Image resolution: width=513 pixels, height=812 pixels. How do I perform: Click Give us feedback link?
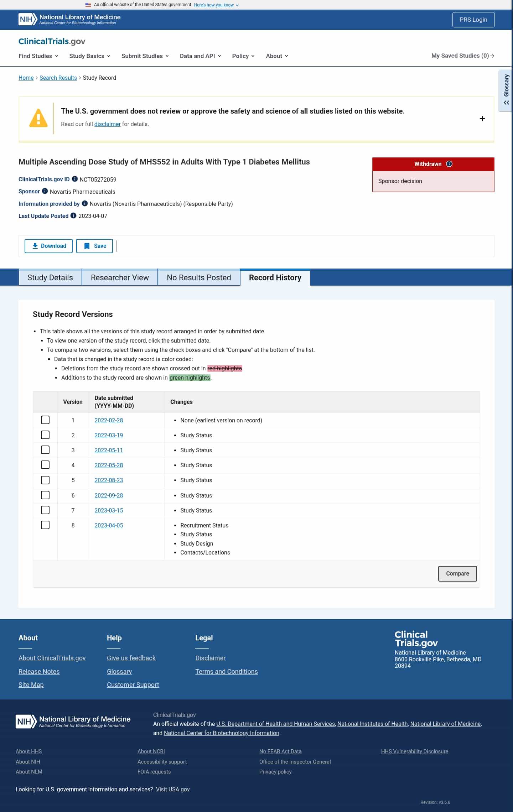point(131,658)
